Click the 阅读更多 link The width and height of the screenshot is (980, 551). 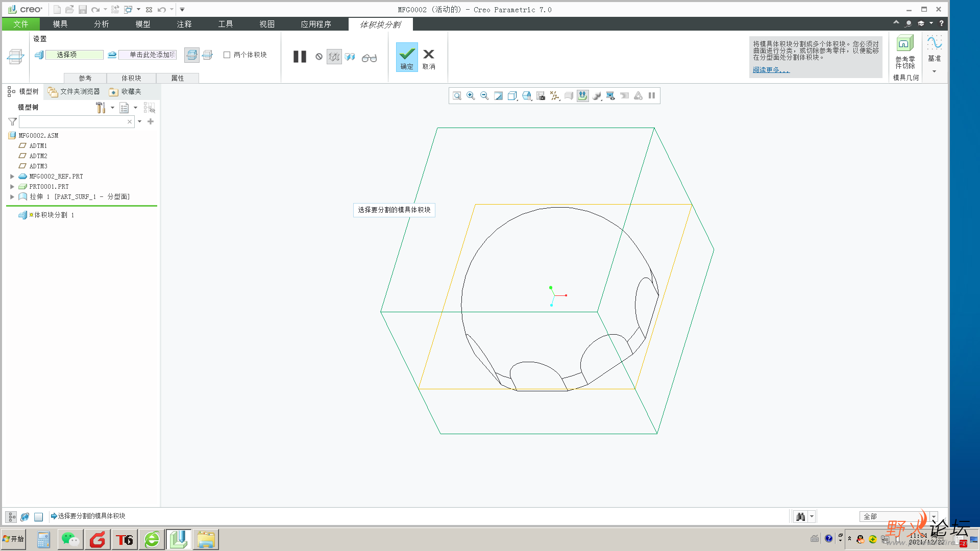point(771,70)
